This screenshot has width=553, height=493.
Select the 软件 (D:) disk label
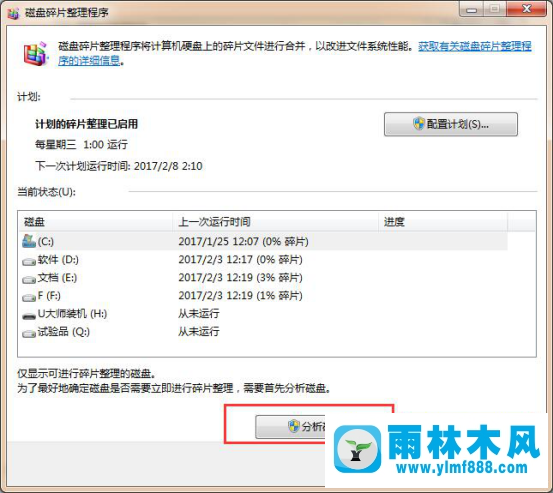pyautogui.click(x=58, y=260)
